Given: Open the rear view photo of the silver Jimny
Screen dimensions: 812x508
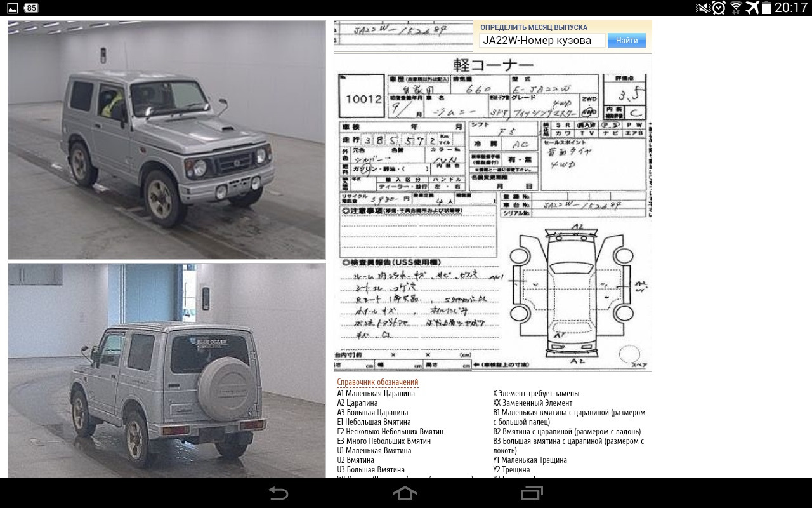Looking at the screenshot, I should 167,370.
